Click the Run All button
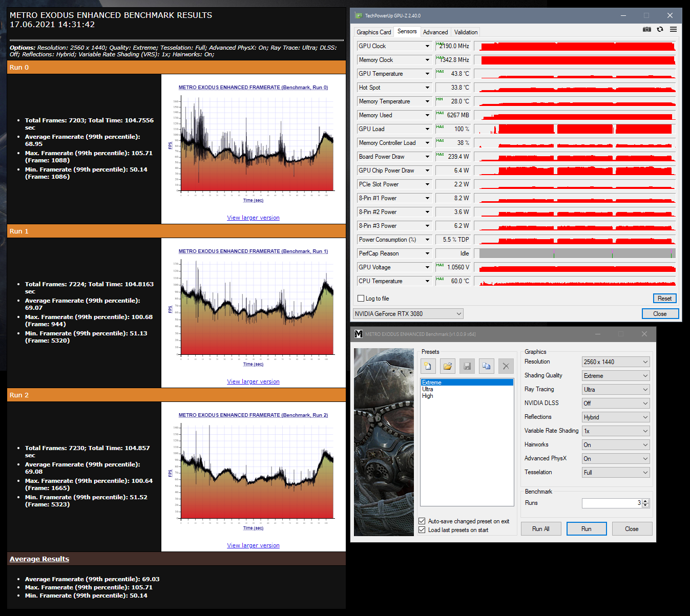 541,529
